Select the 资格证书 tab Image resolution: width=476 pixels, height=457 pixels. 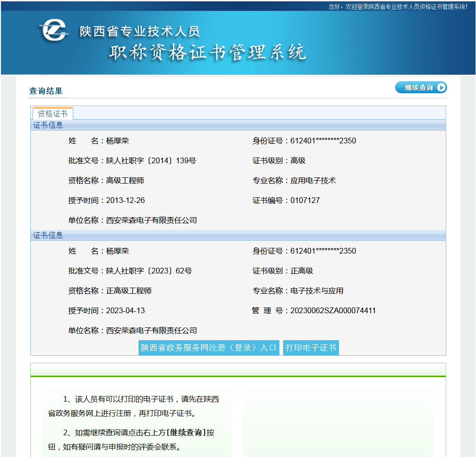52,114
